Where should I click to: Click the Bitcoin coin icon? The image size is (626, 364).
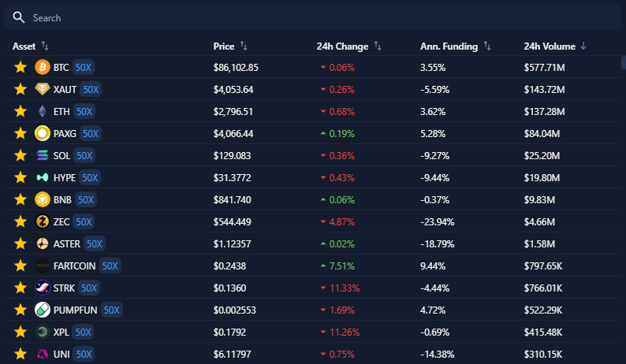click(x=43, y=67)
